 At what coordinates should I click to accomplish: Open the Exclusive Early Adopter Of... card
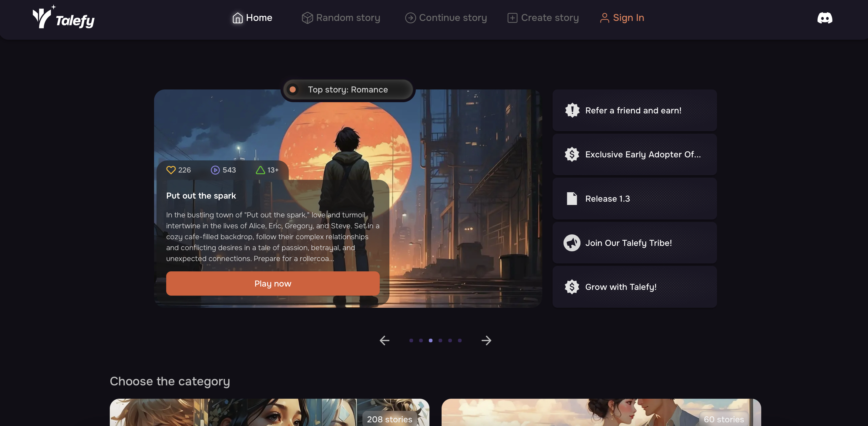pos(634,154)
